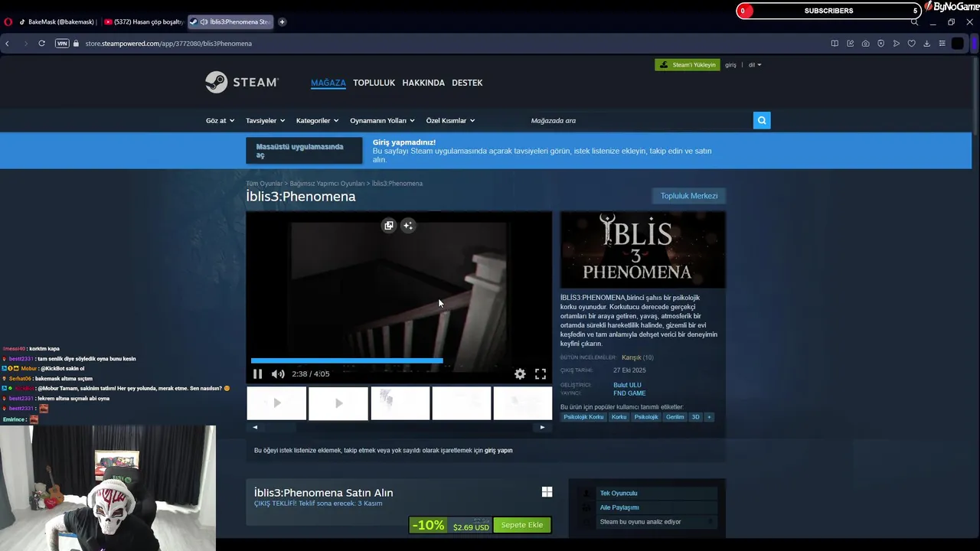Open the Oynamanın Yolları dropdown
Image resolution: width=980 pixels, height=551 pixels.
click(382, 120)
